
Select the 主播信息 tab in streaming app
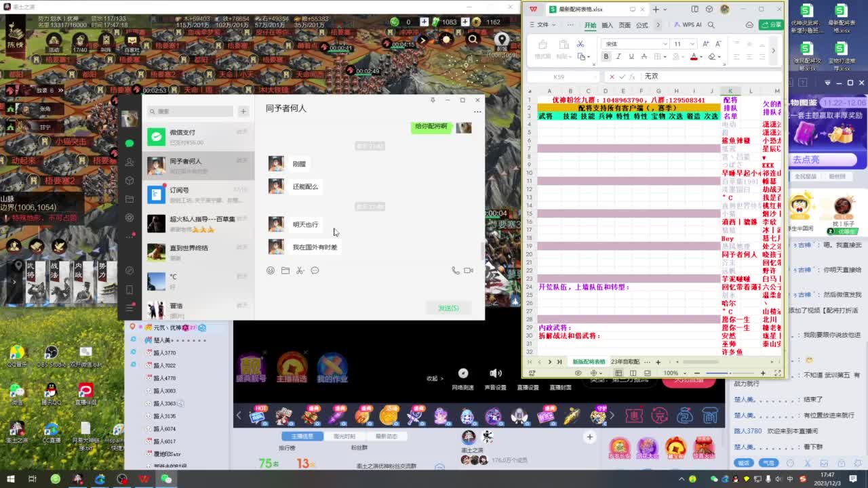pyautogui.click(x=302, y=436)
